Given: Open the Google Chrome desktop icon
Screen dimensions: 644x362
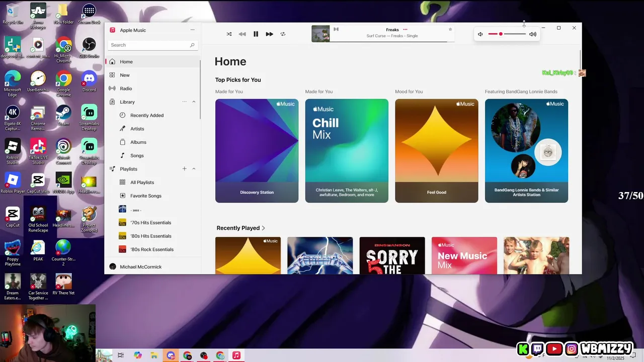Looking at the screenshot, I should coord(63,83).
